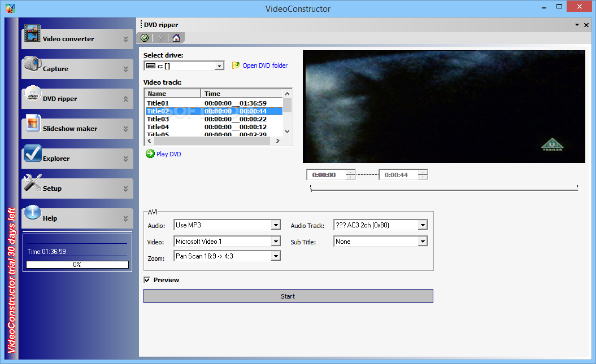
Task: Expand the Video converter section chevron
Action: coord(125,39)
